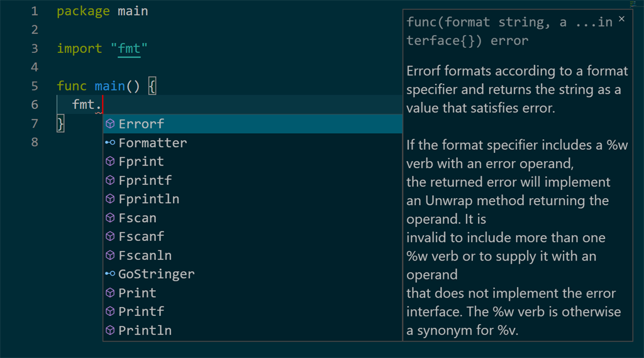
Task: Click the cube icon next to Fprint
Action: [110, 162]
